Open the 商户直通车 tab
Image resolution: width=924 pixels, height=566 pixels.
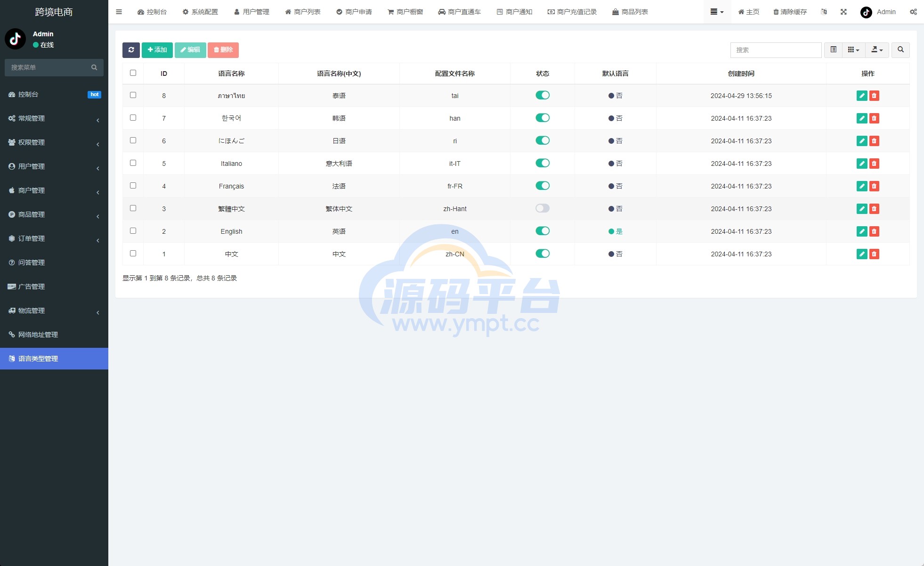[459, 12]
